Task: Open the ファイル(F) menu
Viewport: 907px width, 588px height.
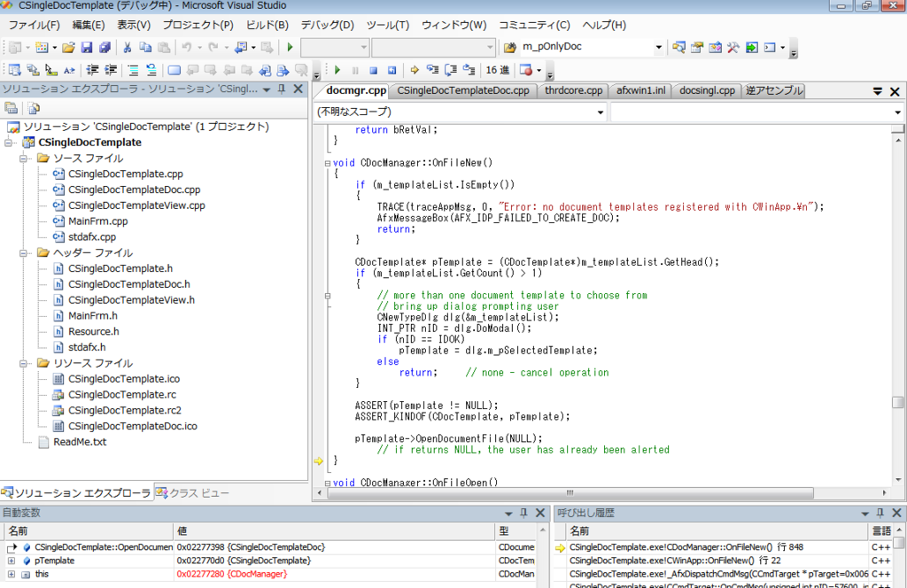Action: point(35,25)
